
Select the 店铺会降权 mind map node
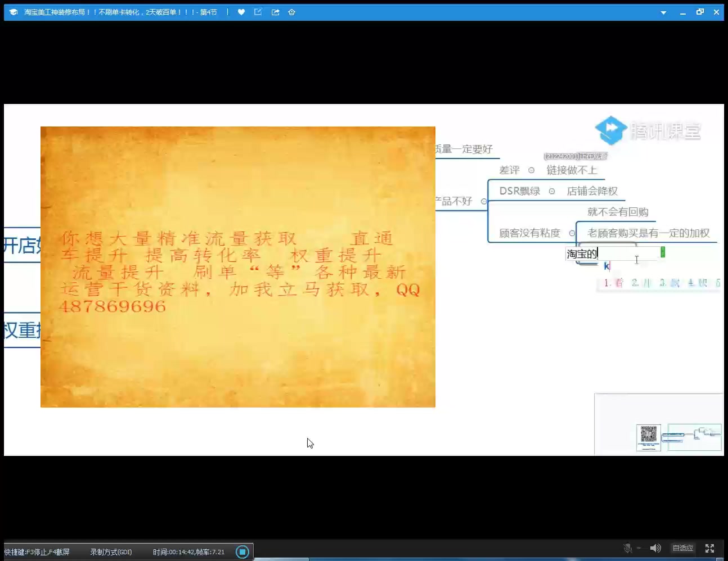point(592,191)
